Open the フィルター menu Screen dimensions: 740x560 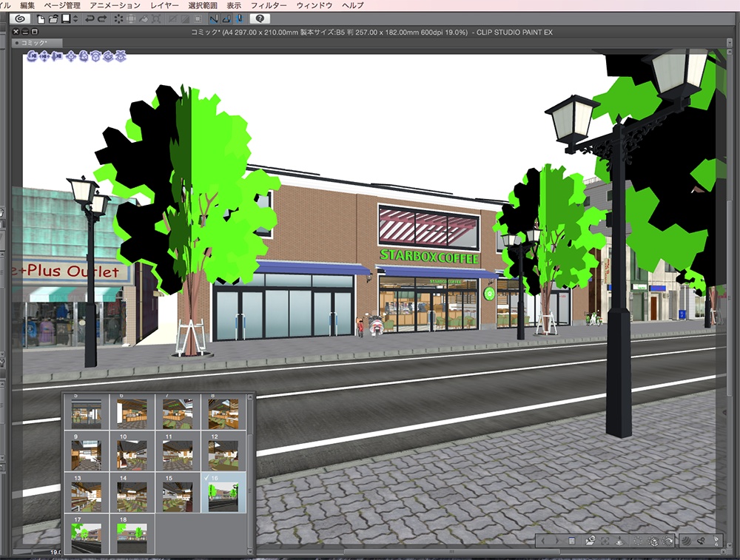click(269, 5)
